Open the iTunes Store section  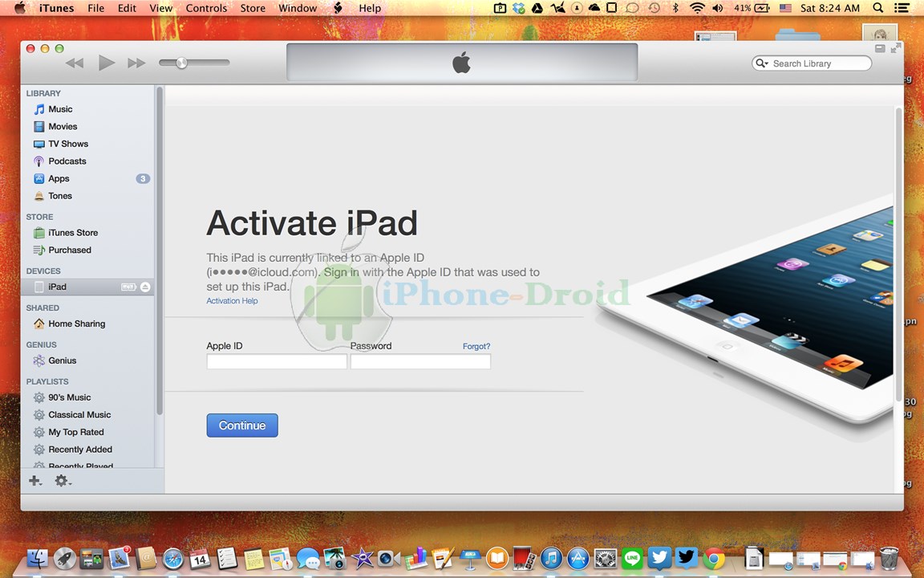(x=72, y=233)
